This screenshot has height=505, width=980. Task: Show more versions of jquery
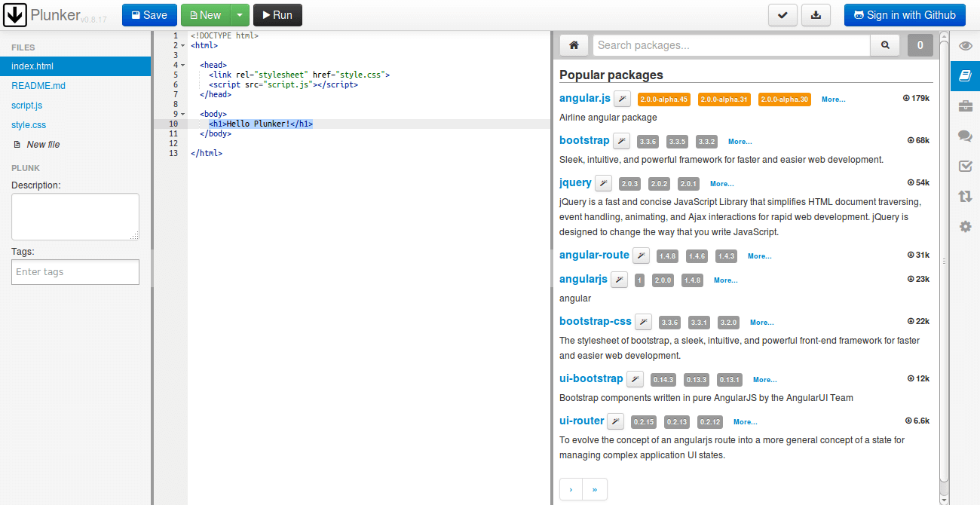(x=721, y=184)
